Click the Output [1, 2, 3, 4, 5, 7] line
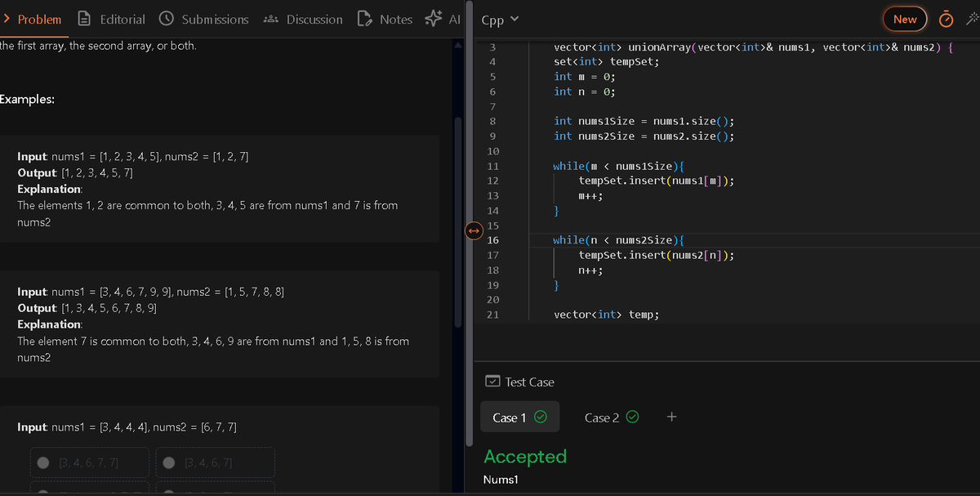The width and height of the screenshot is (980, 496). click(x=75, y=172)
